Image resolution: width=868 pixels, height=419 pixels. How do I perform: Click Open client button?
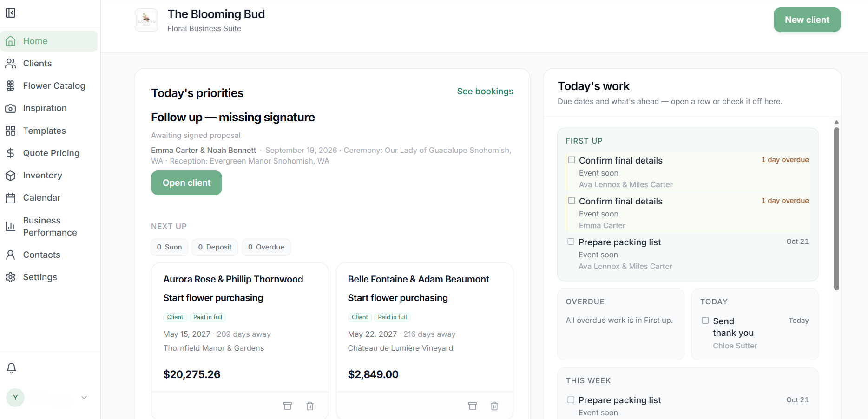(186, 183)
